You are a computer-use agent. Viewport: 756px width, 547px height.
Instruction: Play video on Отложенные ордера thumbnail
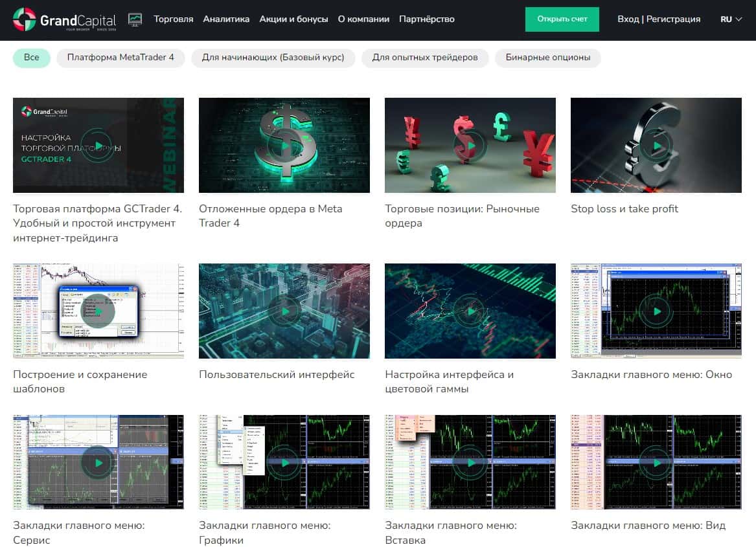pos(284,145)
